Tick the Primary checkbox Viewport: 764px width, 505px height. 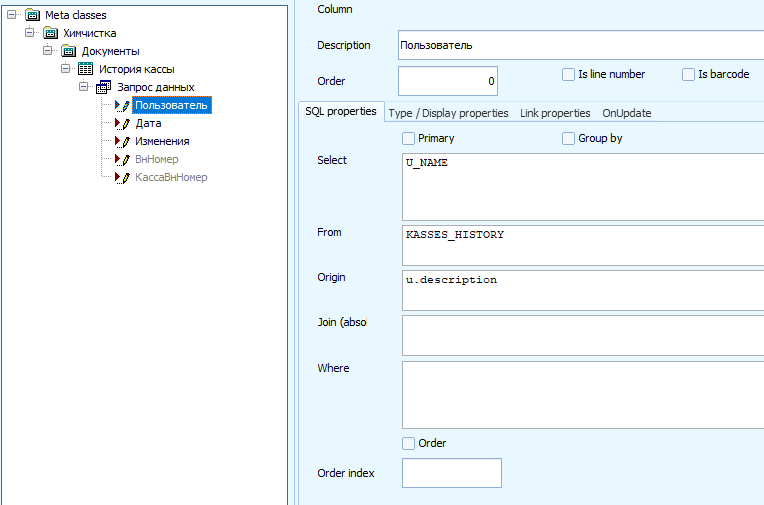[408, 138]
